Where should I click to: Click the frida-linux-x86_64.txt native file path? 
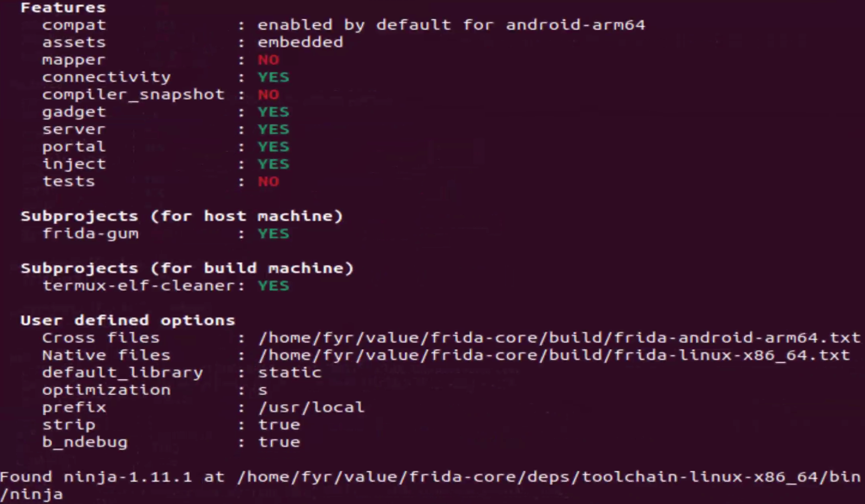[554, 355]
